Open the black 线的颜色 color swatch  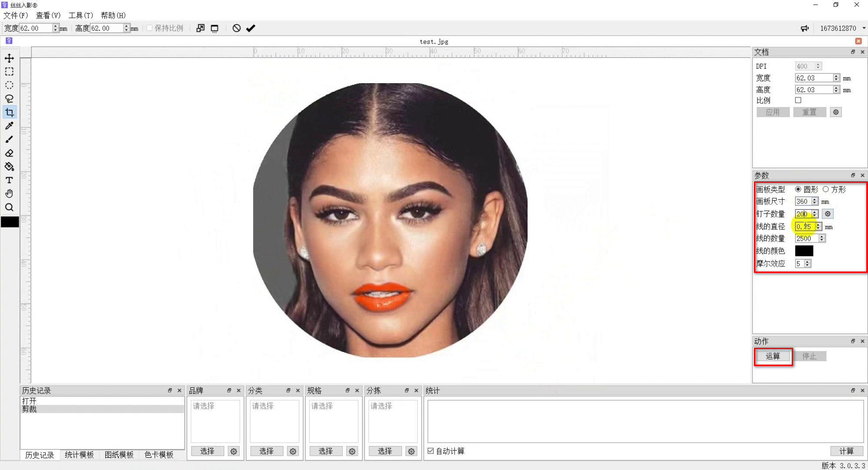804,251
